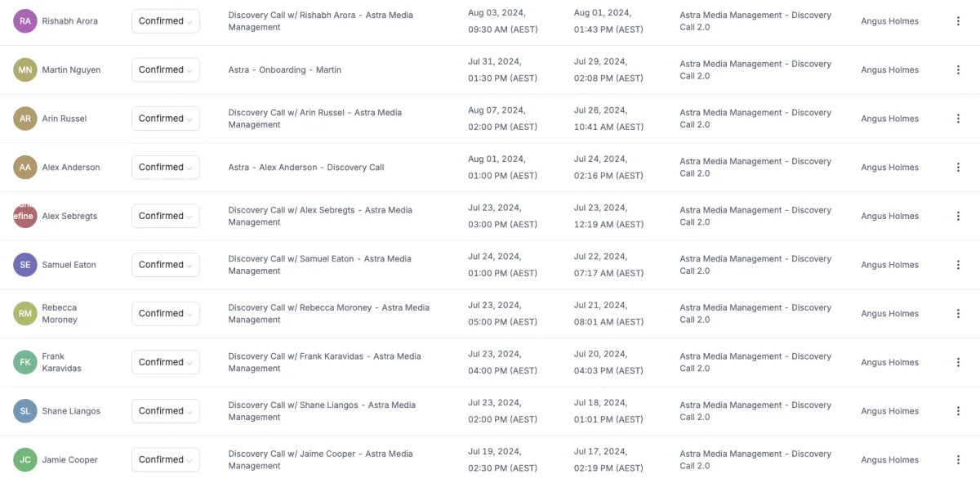Open the three-dot menu for Rishabh Arora

958,21
